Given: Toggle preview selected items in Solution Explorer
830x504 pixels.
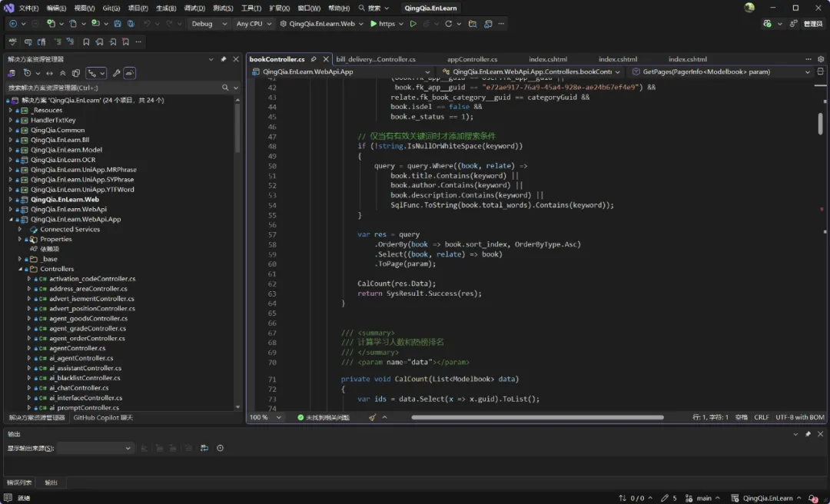Looking at the screenshot, I should [x=131, y=73].
